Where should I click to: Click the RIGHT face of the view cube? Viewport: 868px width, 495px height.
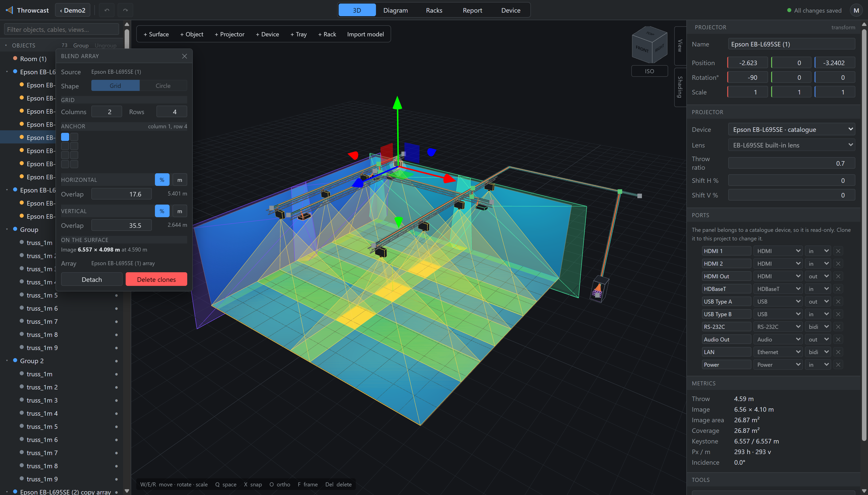coord(660,48)
